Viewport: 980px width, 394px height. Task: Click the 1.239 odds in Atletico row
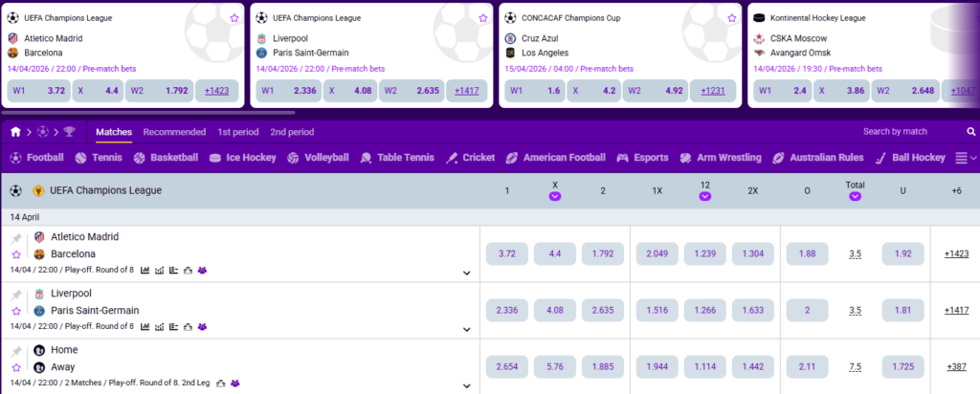click(705, 253)
